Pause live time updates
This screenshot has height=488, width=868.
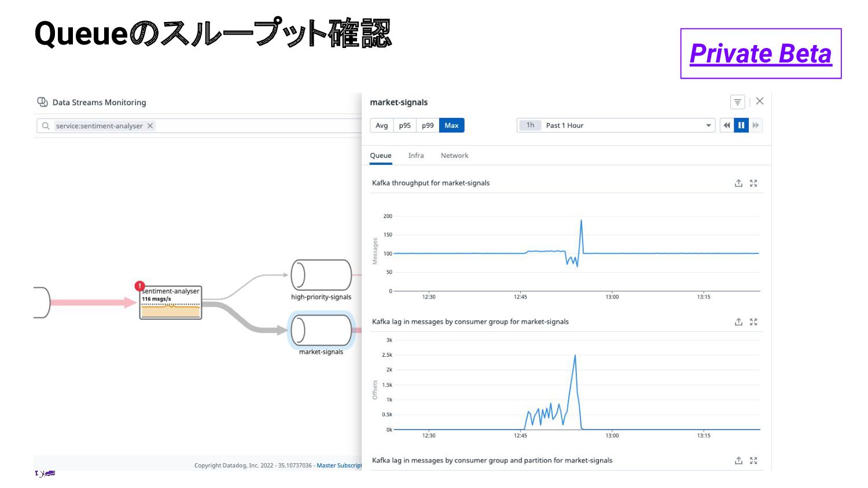(741, 125)
